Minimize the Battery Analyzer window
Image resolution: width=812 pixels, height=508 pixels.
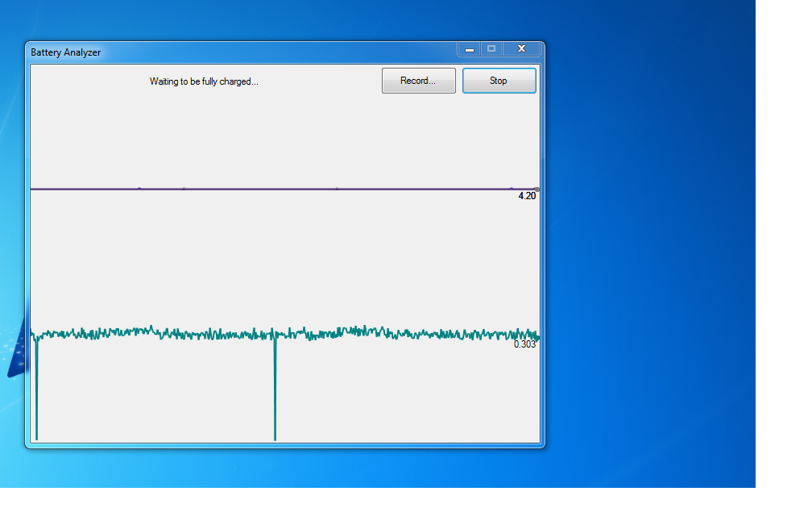(470, 49)
